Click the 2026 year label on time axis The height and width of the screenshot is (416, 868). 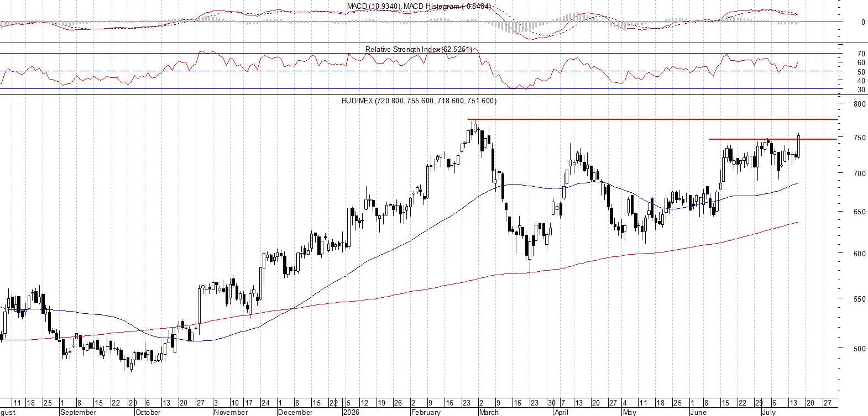pyautogui.click(x=351, y=412)
